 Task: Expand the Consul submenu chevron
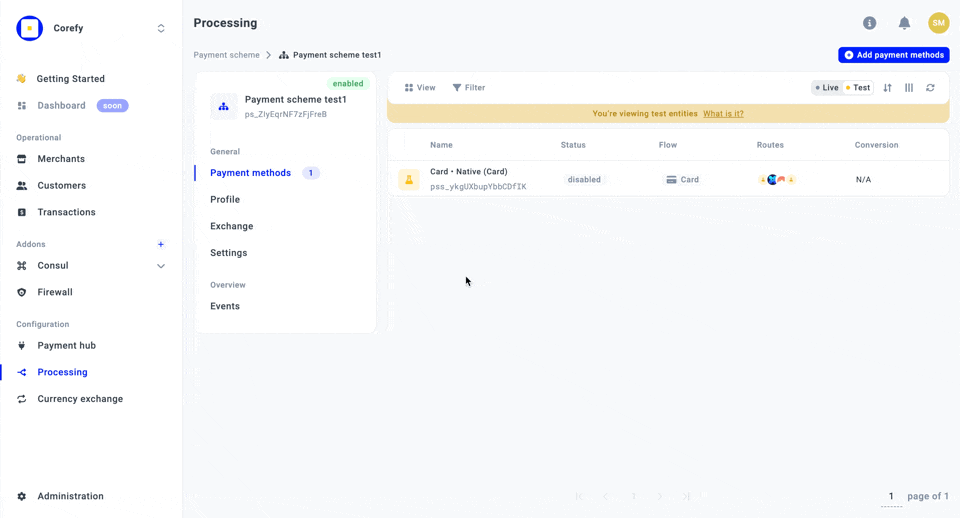pyautogui.click(x=161, y=266)
